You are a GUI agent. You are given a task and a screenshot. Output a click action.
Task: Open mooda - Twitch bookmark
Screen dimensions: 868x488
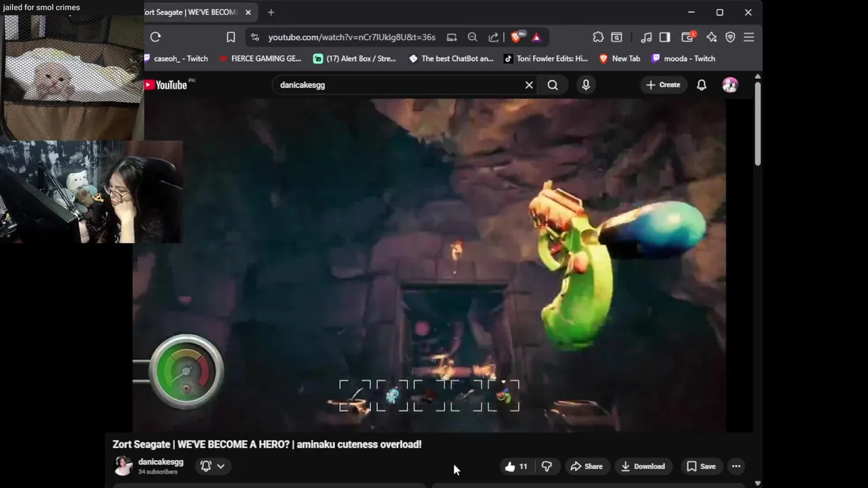[x=683, y=58]
